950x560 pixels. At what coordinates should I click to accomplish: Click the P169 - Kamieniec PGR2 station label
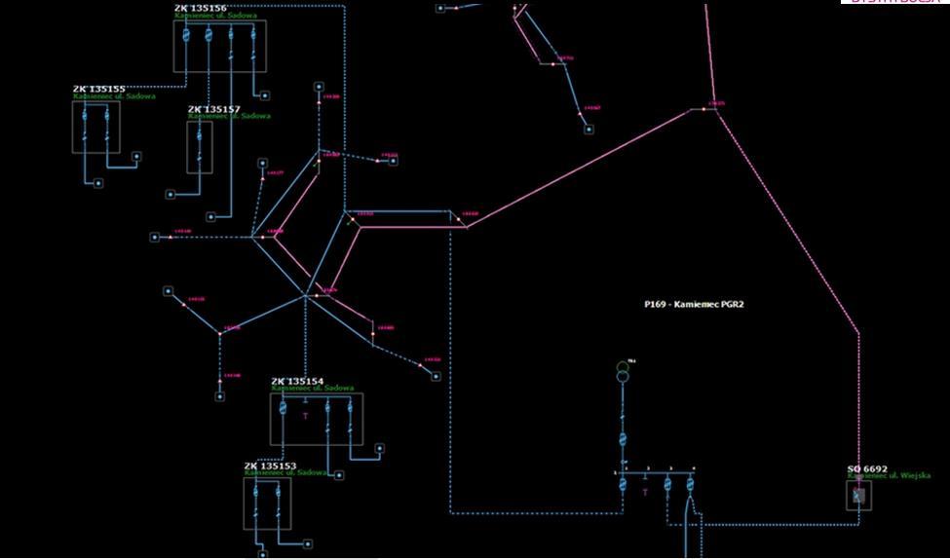point(694,304)
